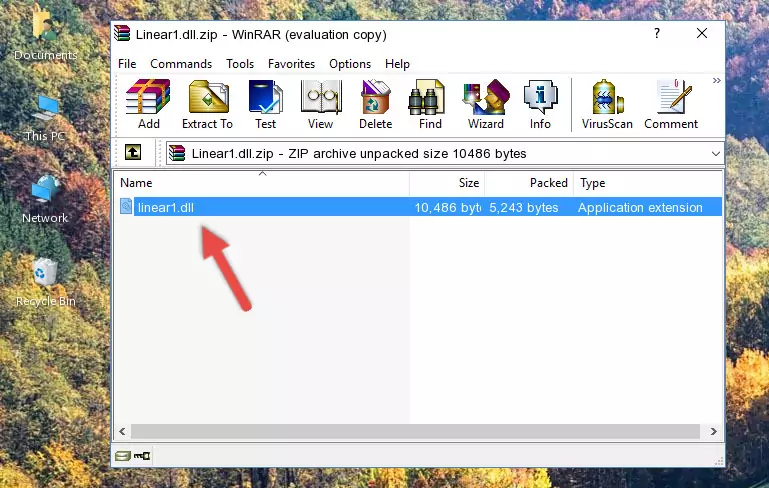Sort by the Name column header
Screen dimensions: 769x488
pos(262,183)
